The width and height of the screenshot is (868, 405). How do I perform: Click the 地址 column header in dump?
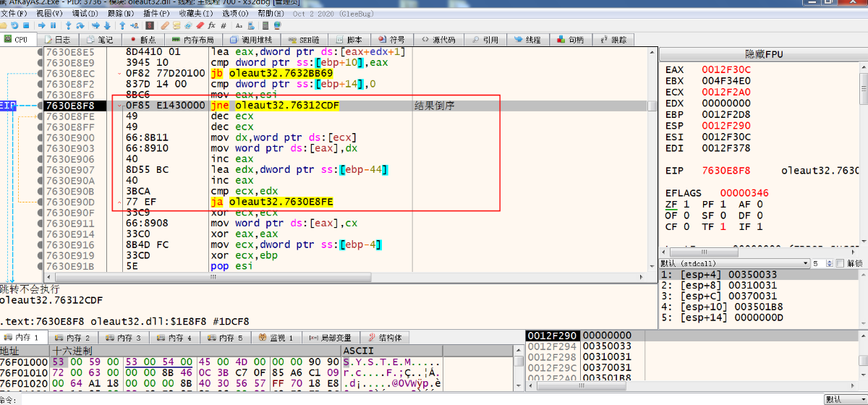point(24,351)
